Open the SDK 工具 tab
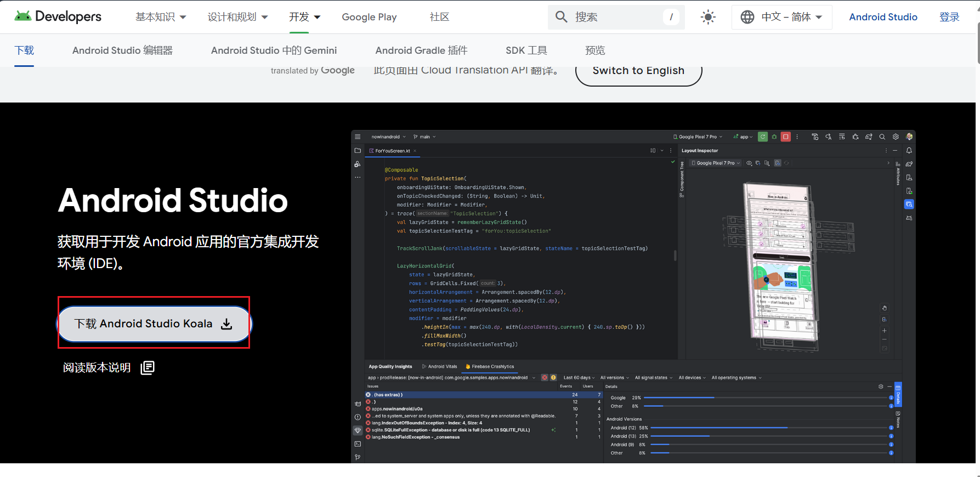This screenshot has width=980, height=477. [526, 50]
